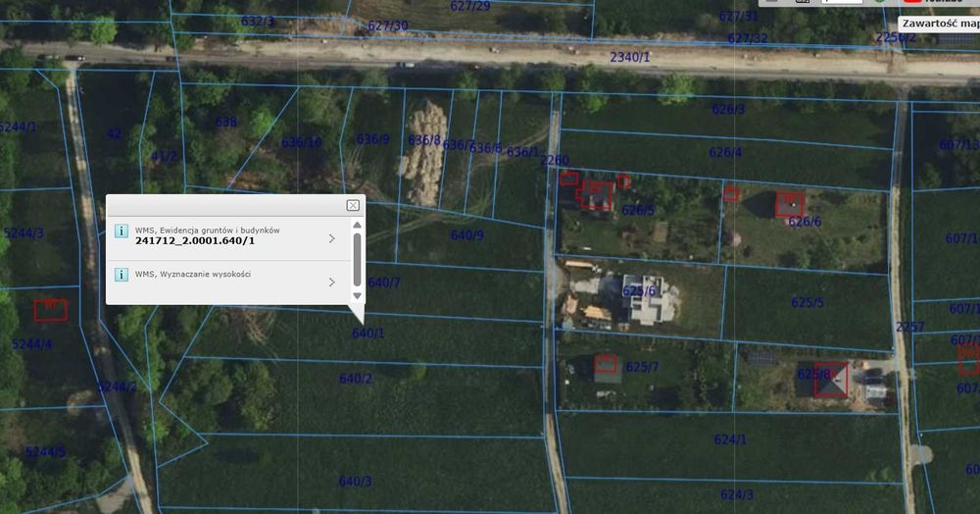
Task: Click the popup scrollbar up arrow
Action: tap(357, 225)
